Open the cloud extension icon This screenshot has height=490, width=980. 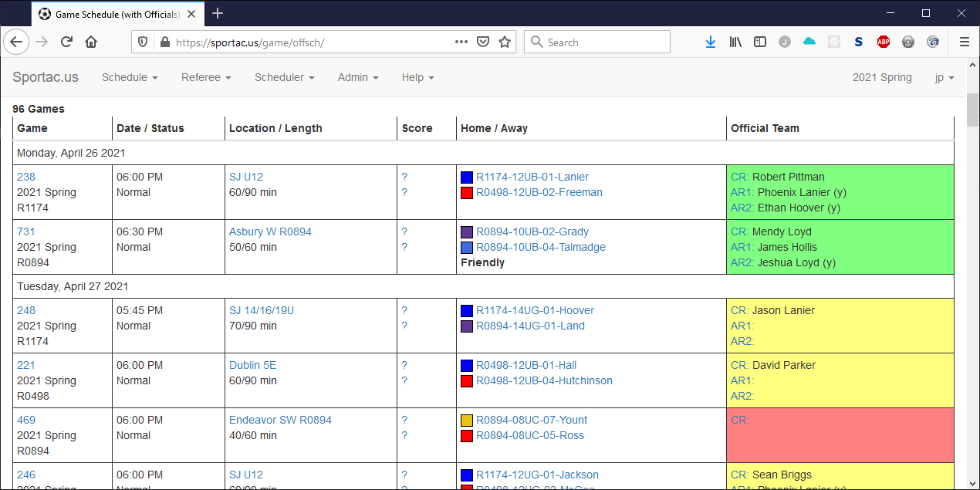pos(809,42)
